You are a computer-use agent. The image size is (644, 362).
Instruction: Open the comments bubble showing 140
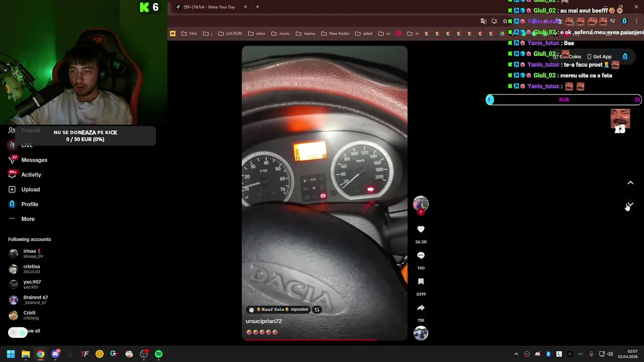coord(421,255)
